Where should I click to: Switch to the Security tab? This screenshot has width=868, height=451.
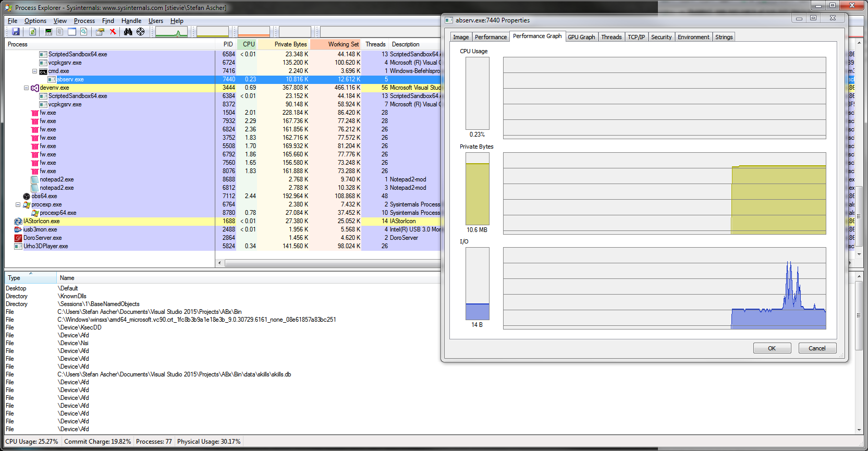click(661, 37)
